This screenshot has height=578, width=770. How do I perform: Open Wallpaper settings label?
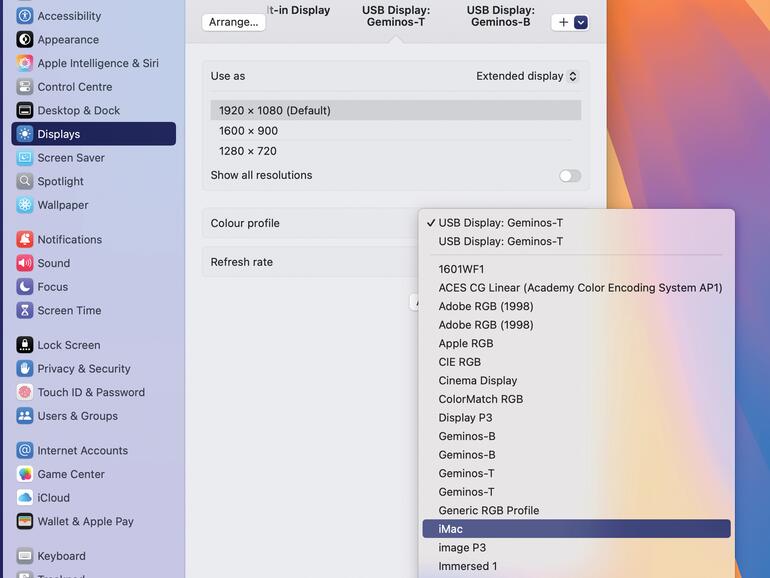click(x=63, y=205)
